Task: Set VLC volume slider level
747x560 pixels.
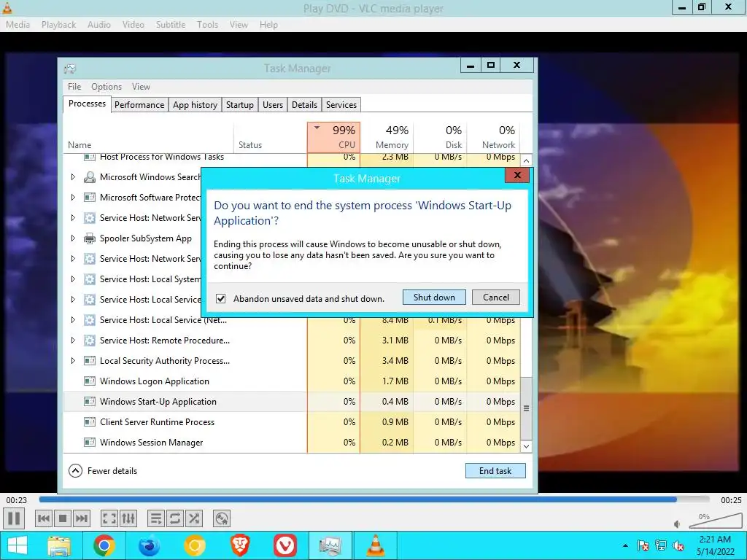Action: pos(715,521)
